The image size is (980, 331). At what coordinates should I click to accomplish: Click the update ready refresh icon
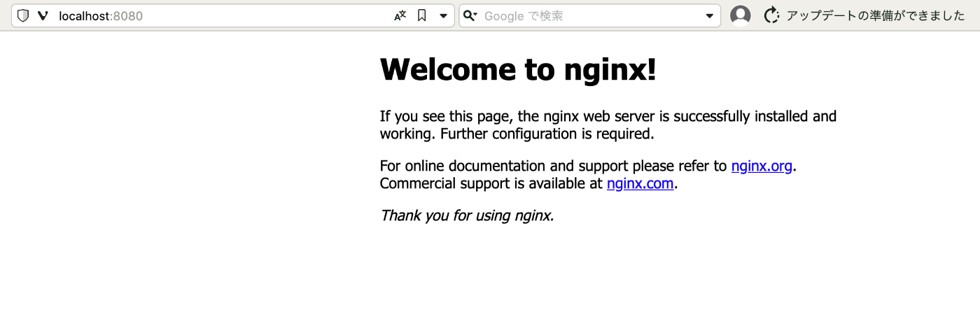point(771,15)
